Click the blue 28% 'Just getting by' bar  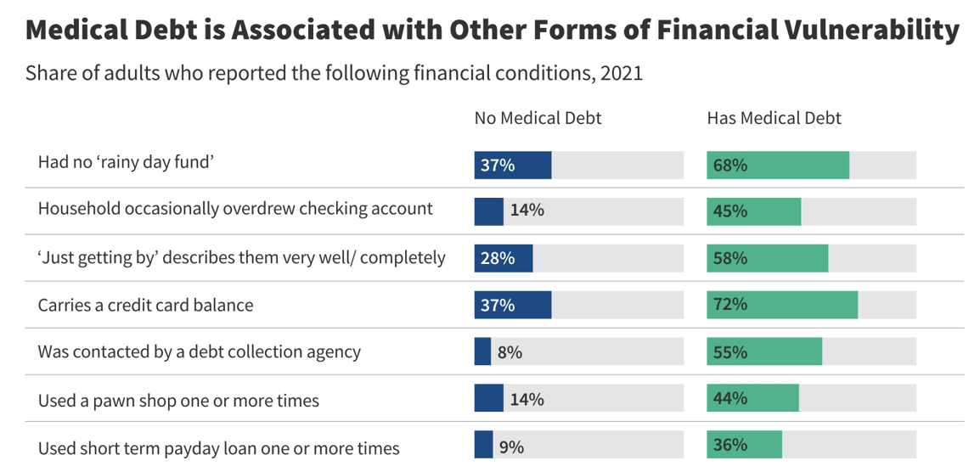pyautogui.click(x=503, y=259)
